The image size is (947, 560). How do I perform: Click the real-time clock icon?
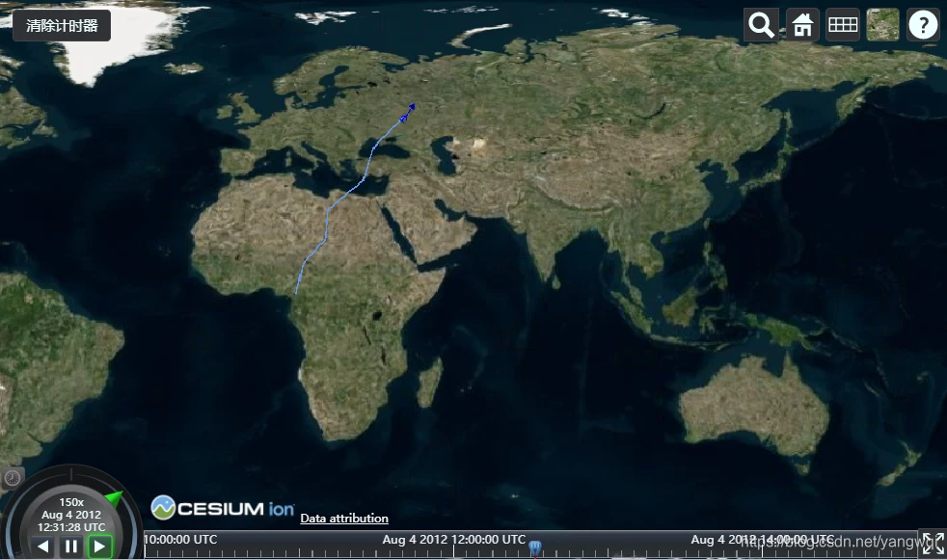pos(13,478)
